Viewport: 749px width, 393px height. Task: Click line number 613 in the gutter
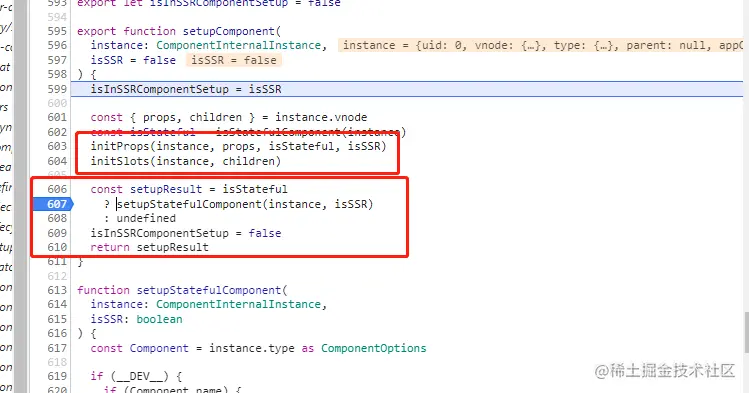[x=57, y=290]
